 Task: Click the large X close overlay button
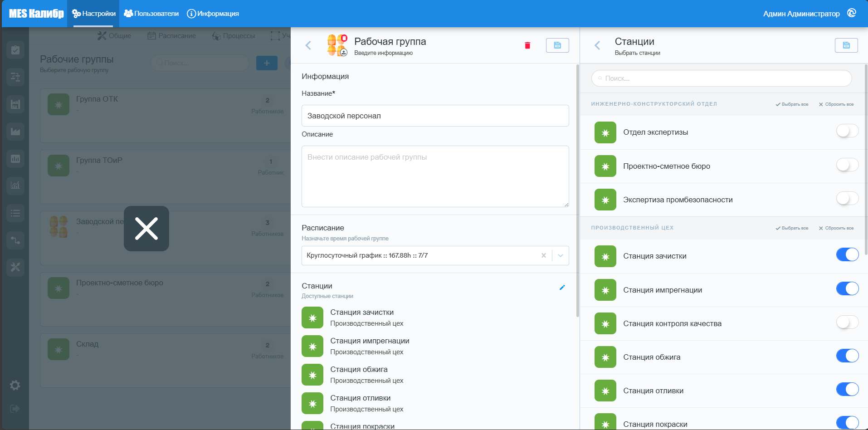pos(146,229)
